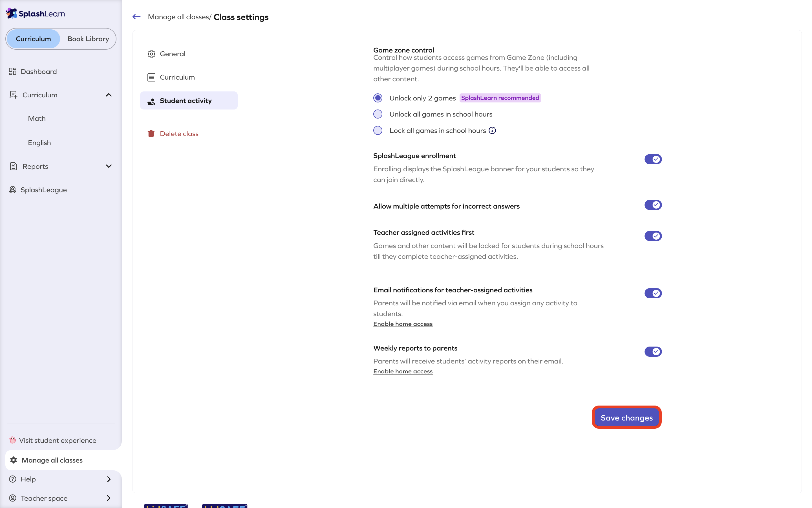Click the sidebar Curriculum icon
The image size is (812, 508).
(14, 95)
